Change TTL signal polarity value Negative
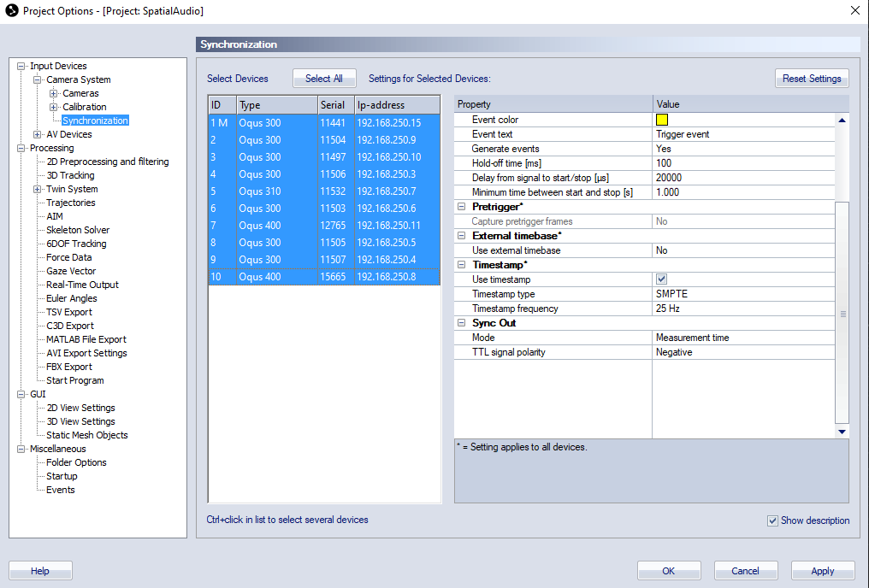 click(743, 352)
